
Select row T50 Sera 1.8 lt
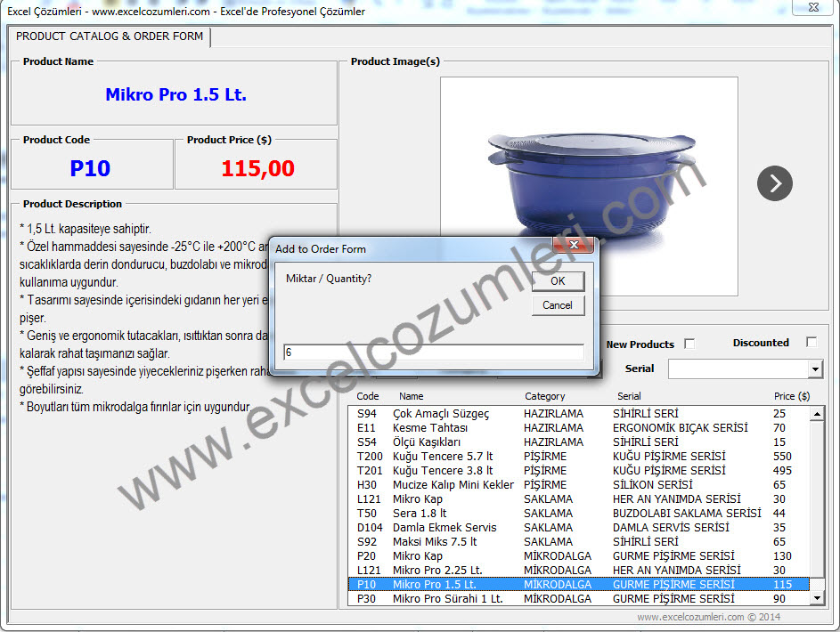(579, 514)
